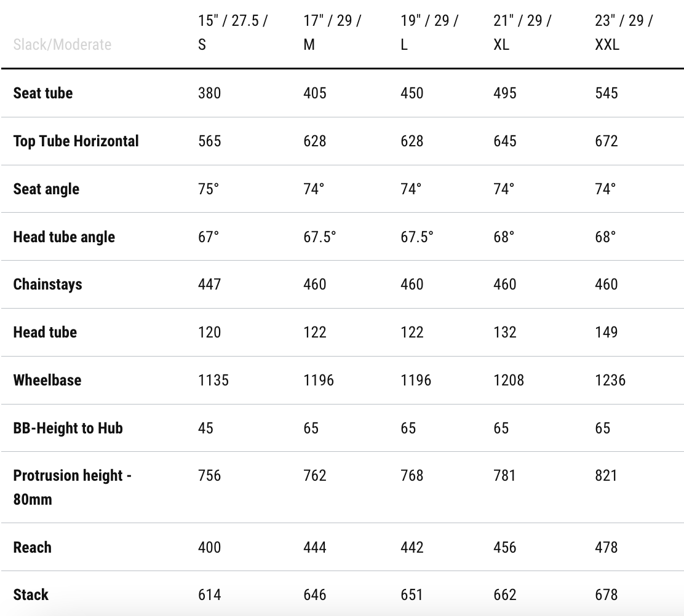
Task: Choose the 21" / 29 / XL column header
Action: pos(522,33)
